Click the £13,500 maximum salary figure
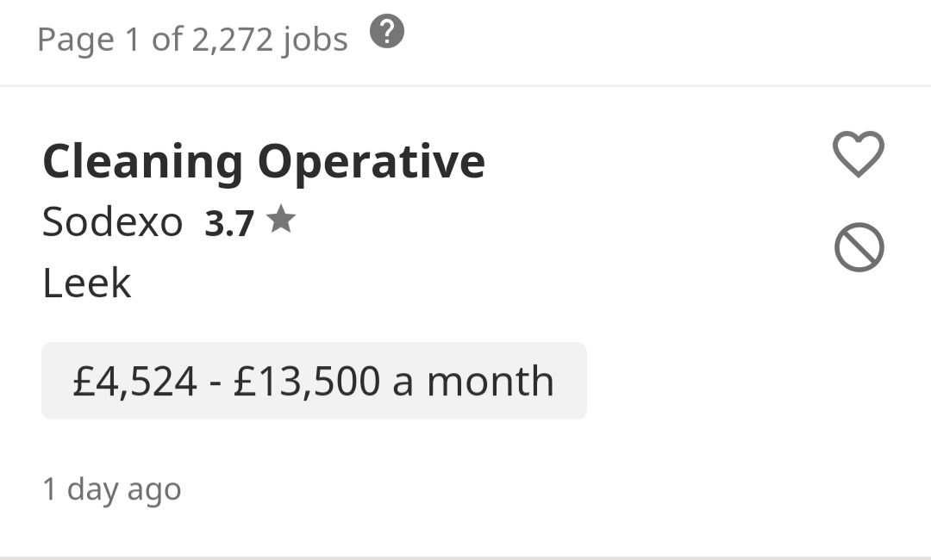931x560 pixels. click(306, 381)
